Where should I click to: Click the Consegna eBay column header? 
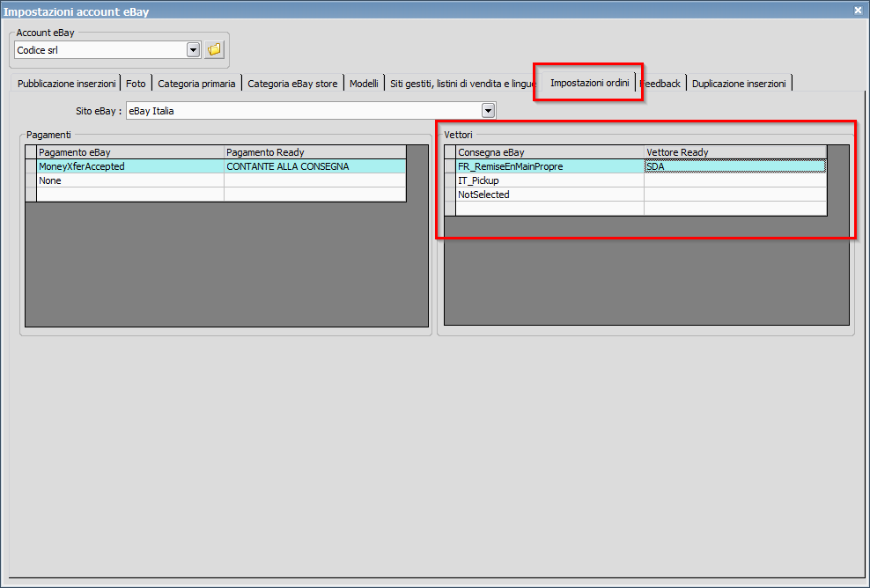[x=549, y=152]
